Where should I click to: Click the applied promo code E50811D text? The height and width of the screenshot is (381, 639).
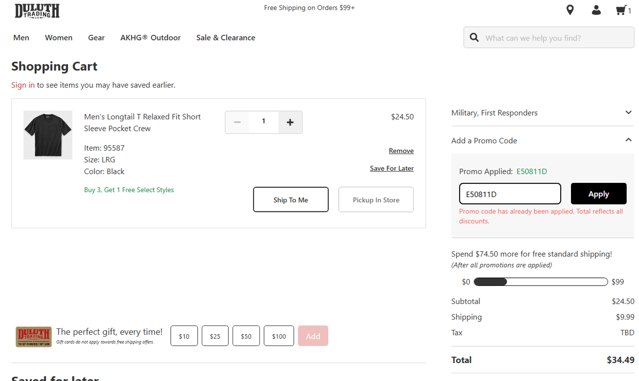tap(532, 171)
